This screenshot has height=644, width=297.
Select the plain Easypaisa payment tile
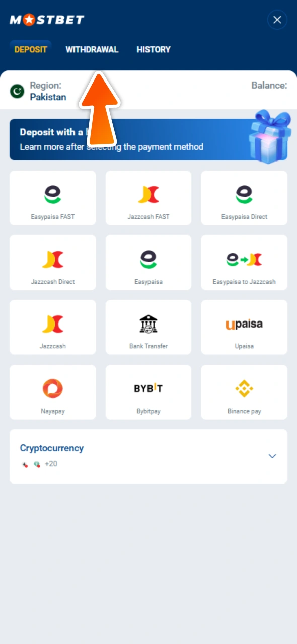pyautogui.click(x=148, y=262)
